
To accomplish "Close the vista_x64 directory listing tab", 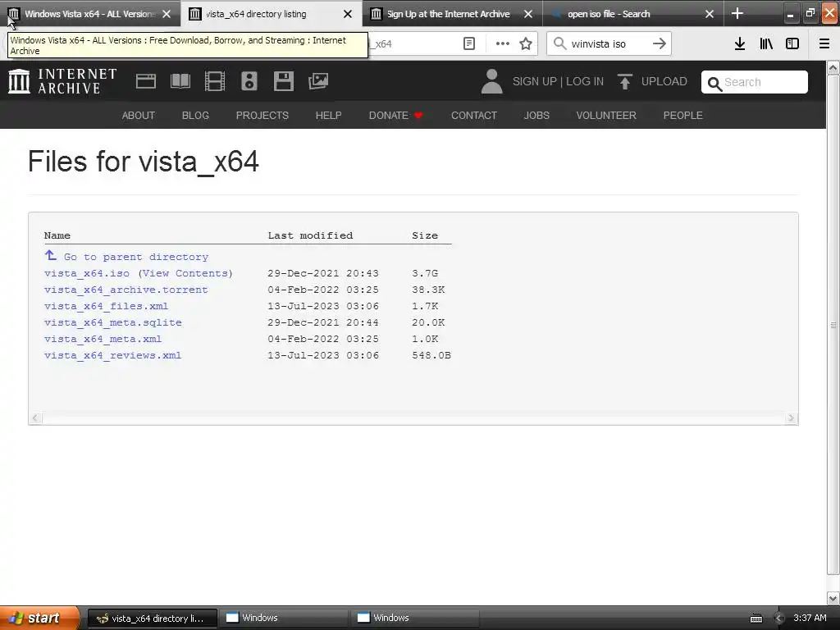I will point(348,14).
